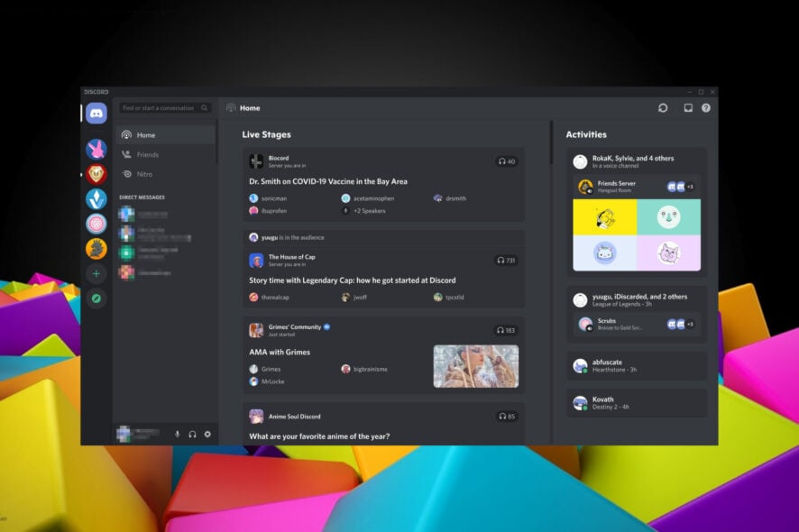Click Grimes' Community server avatar
This screenshot has height=532, width=799.
(x=256, y=330)
